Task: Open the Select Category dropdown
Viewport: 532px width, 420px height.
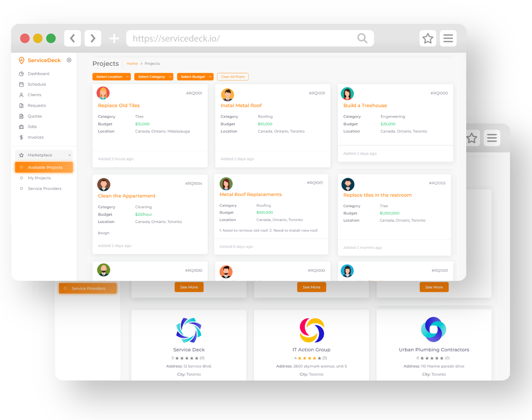Action: [x=153, y=77]
